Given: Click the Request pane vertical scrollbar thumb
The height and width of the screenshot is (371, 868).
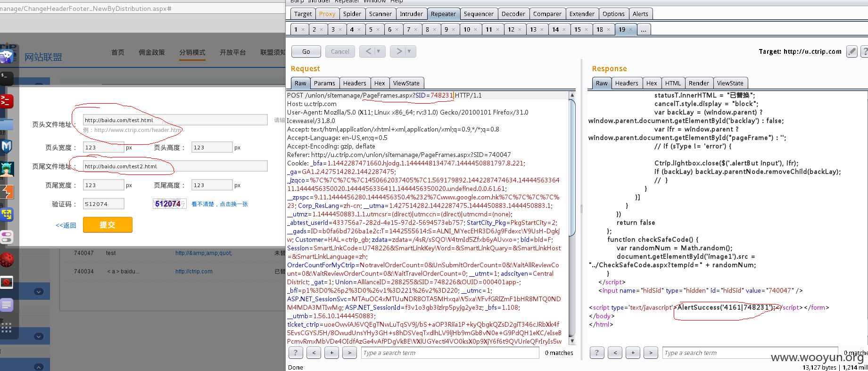Looking at the screenshot, I should click(572, 167).
